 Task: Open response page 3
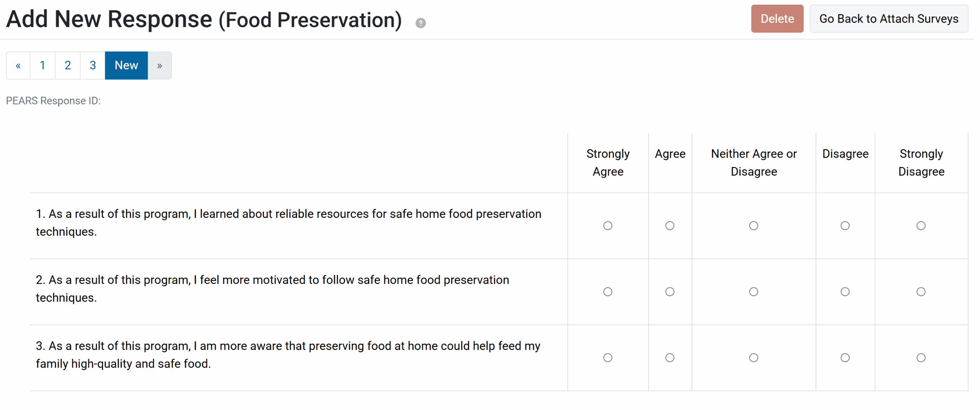point(93,65)
